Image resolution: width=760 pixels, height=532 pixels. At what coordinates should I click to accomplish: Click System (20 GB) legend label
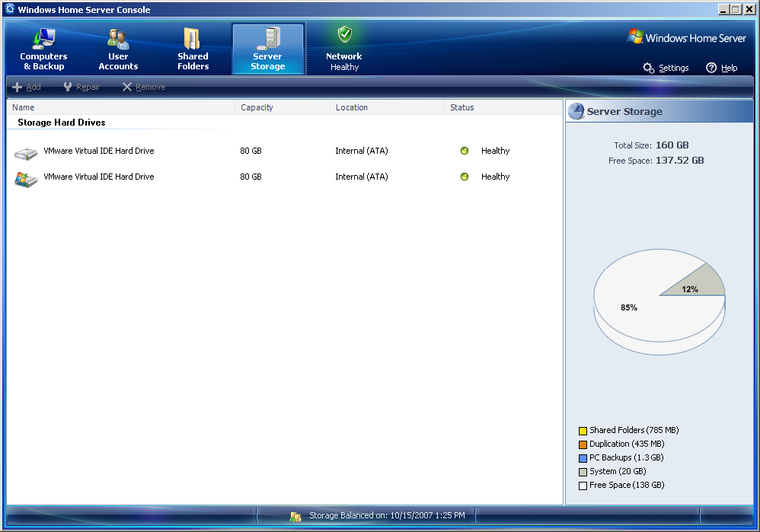coord(618,471)
